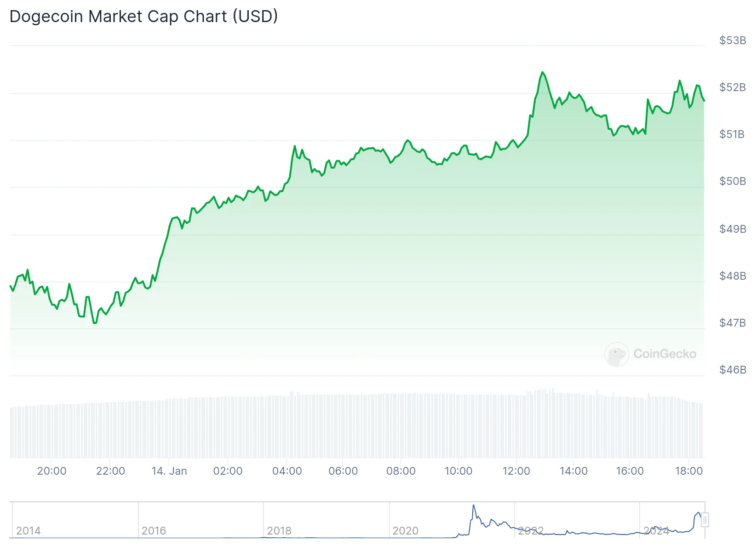Click the highest peak of the green line
This screenshot has height=552, width=756.
pos(543,72)
